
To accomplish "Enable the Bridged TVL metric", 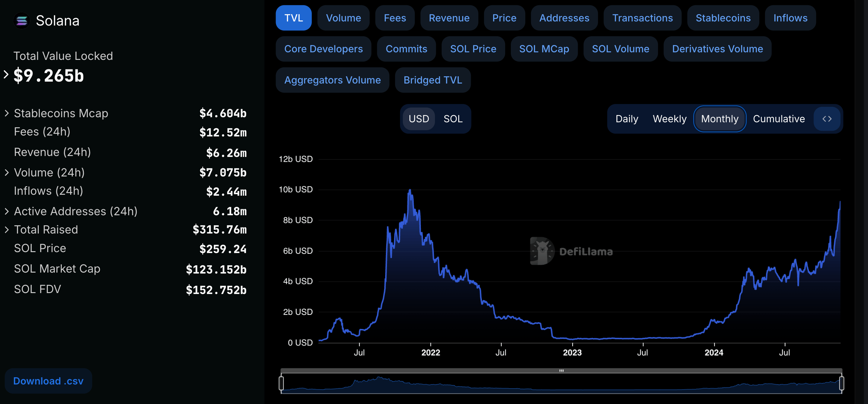I will (x=433, y=80).
